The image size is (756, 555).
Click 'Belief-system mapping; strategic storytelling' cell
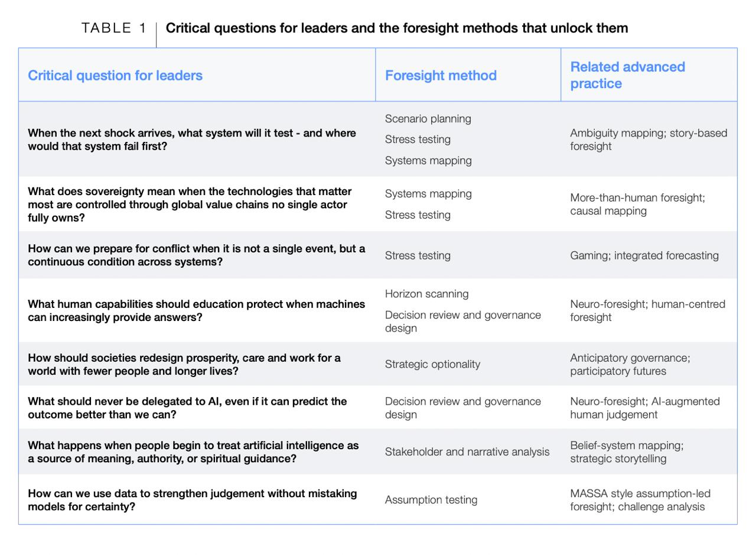click(627, 452)
